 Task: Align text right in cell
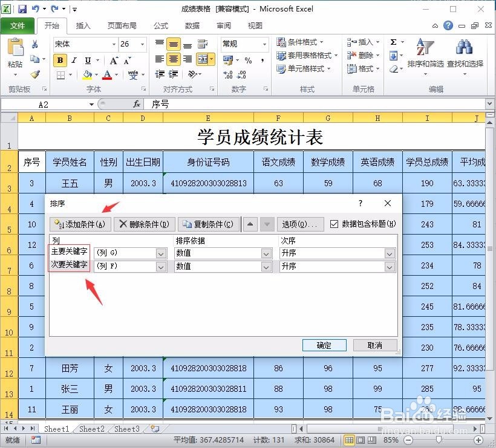188,59
